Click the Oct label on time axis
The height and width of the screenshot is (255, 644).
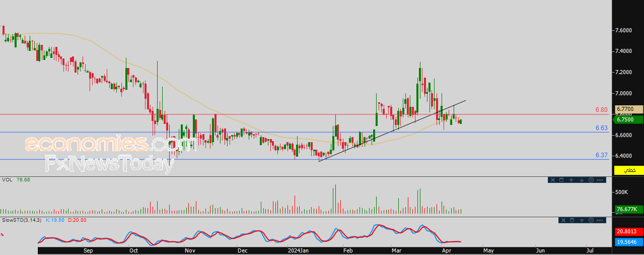click(134, 250)
